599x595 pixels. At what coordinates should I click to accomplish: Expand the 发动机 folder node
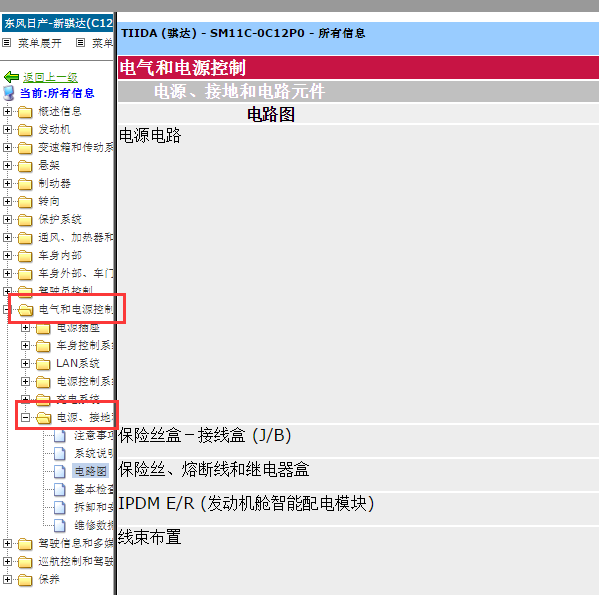7,129
